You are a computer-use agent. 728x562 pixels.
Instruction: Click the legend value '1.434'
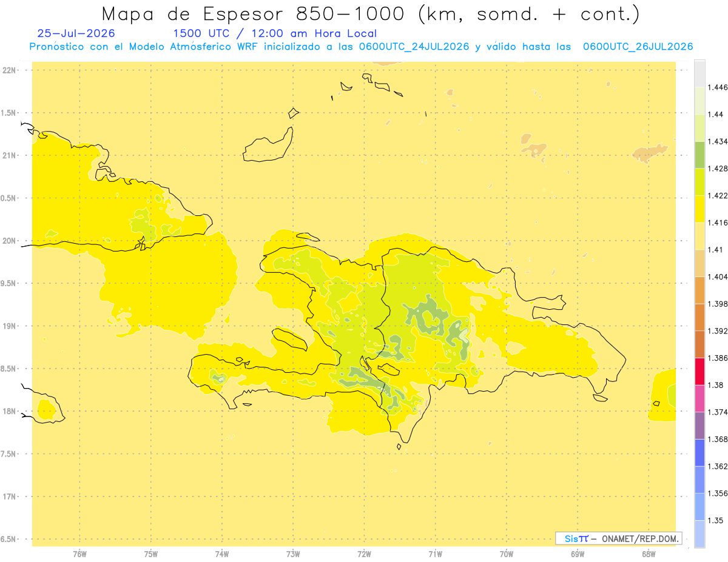(717, 141)
